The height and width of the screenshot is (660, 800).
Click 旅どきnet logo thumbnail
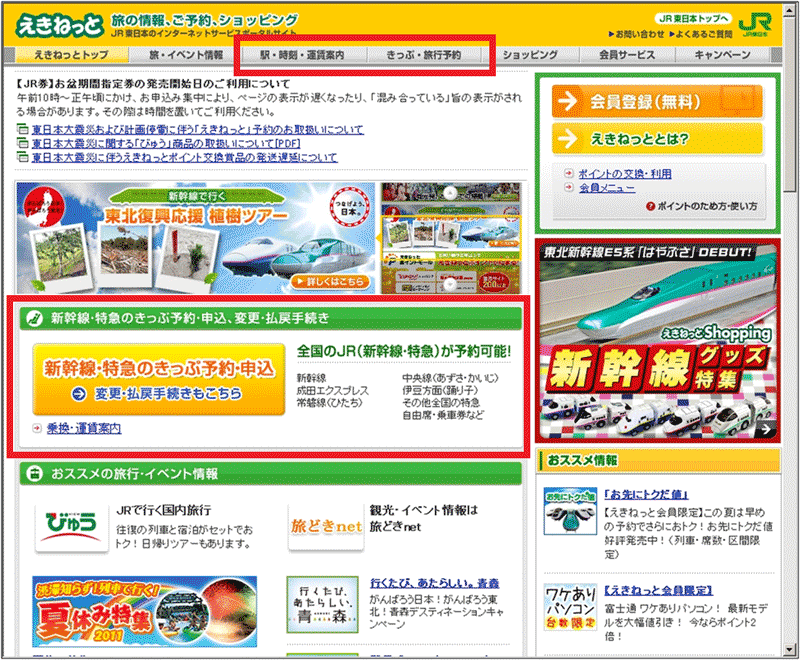(x=326, y=527)
